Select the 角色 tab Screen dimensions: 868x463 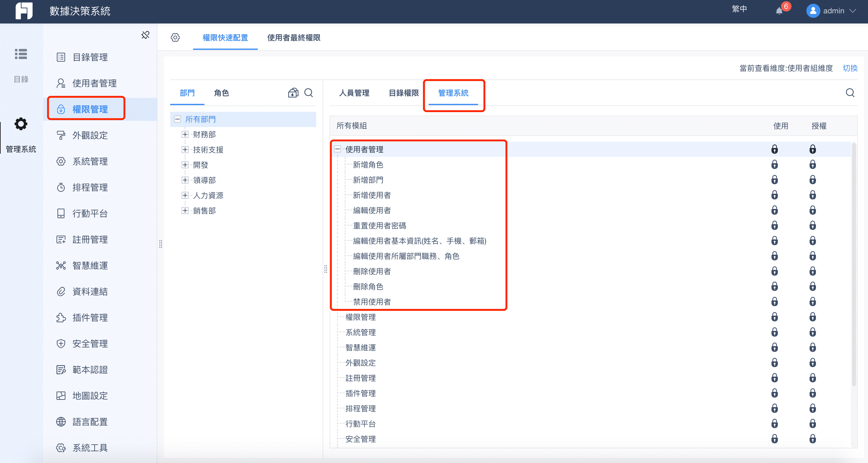221,93
